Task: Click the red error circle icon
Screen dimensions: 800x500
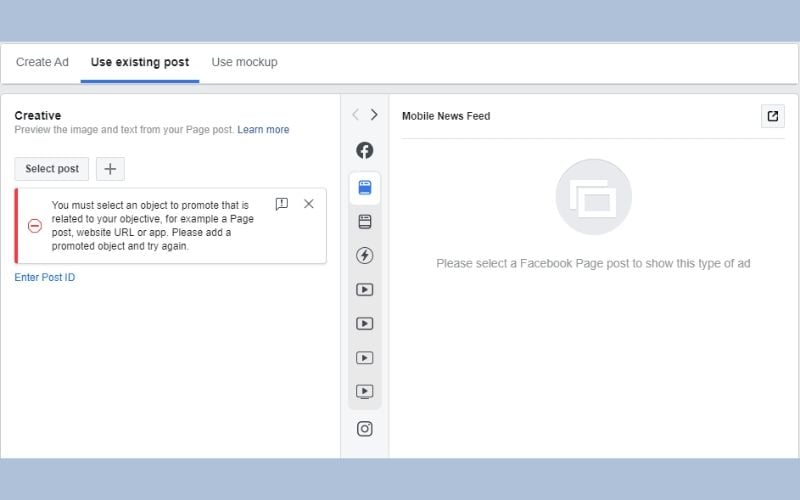Action: [x=35, y=226]
